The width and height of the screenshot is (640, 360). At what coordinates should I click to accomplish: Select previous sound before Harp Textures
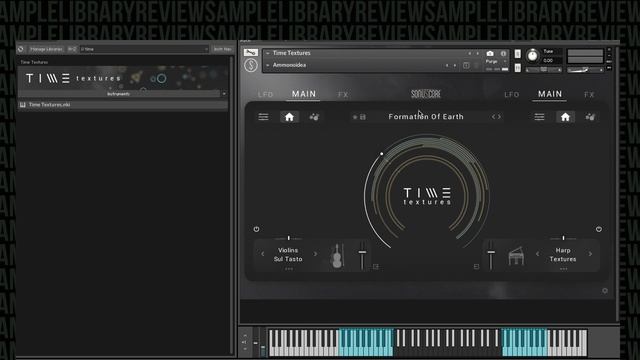click(x=537, y=254)
